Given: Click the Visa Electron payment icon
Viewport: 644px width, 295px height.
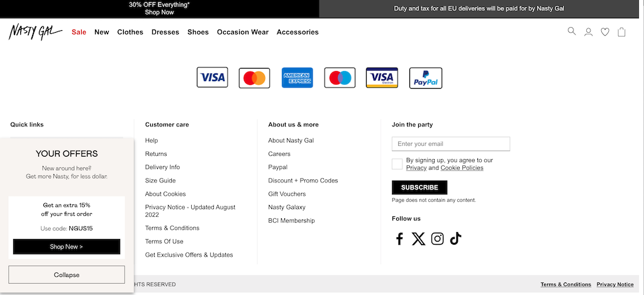Looking at the screenshot, I should (382, 77).
